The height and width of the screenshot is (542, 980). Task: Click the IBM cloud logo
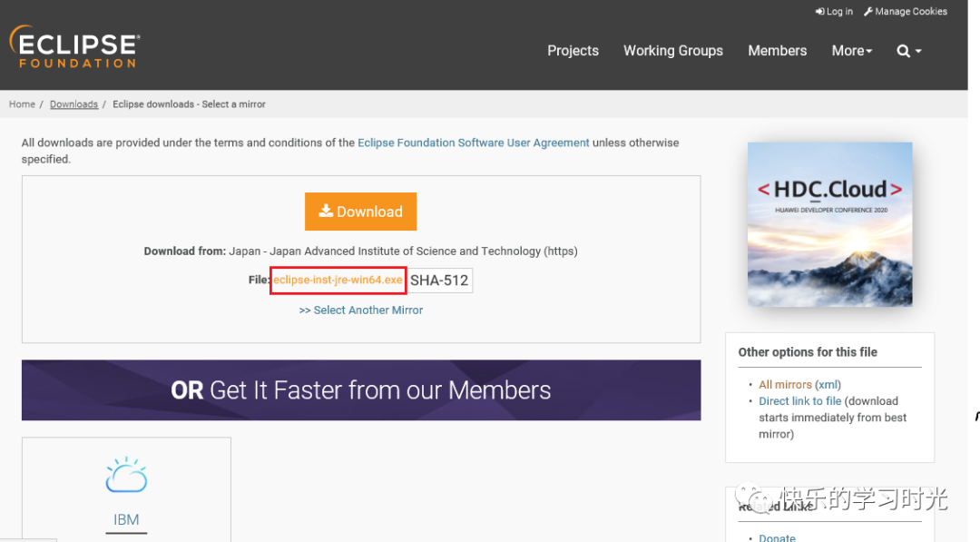tap(126, 475)
